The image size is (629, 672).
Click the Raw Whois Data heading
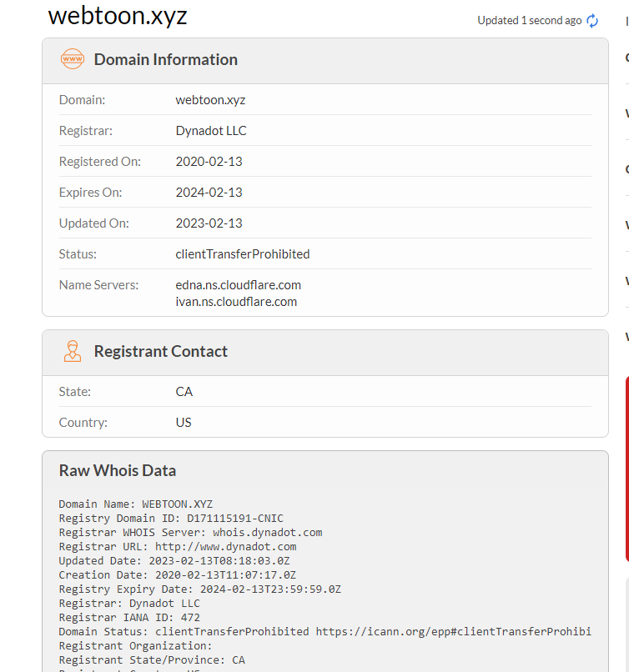118,470
